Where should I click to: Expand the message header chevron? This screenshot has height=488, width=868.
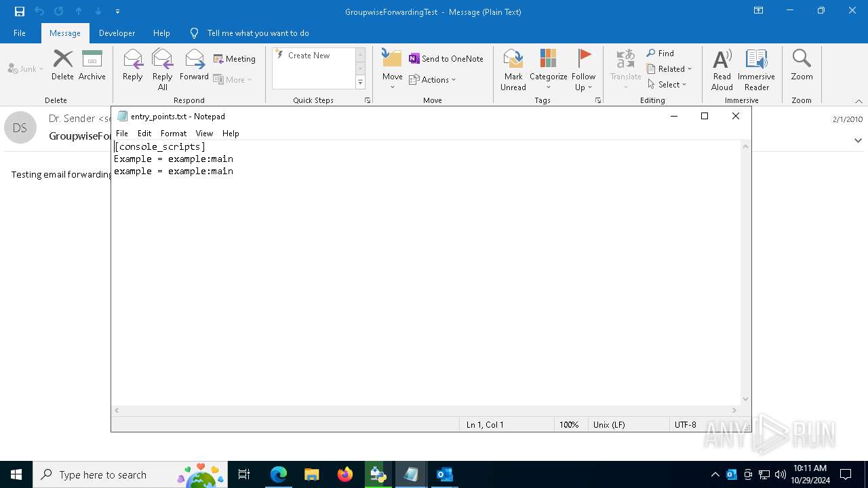(x=858, y=140)
